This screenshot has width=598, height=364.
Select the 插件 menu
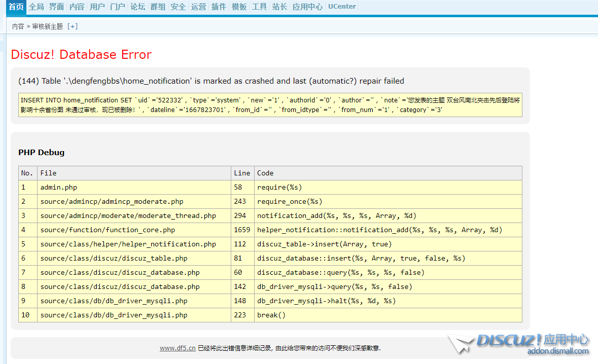[219, 7]
